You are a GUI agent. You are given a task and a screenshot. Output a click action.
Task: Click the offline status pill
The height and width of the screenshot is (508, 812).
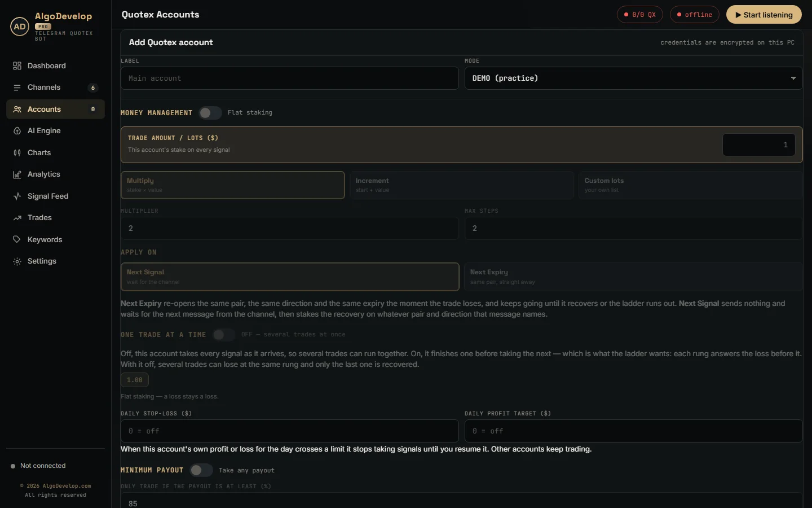[x=694, y=15]
